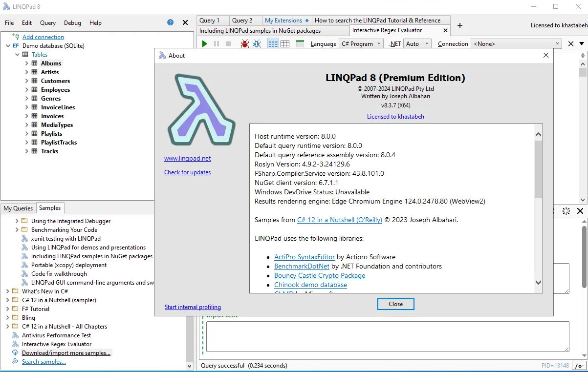The height and width of the screenshot is (372, 588).
Task: Click the About dialog scrollbar up arrow
Action: pos(538,135)
